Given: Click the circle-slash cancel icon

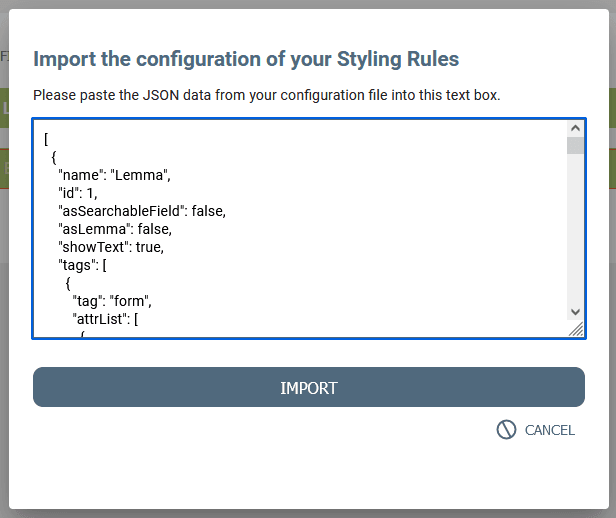Looking at the screenshot, I should pyautogui.click(x=506, y=430).
